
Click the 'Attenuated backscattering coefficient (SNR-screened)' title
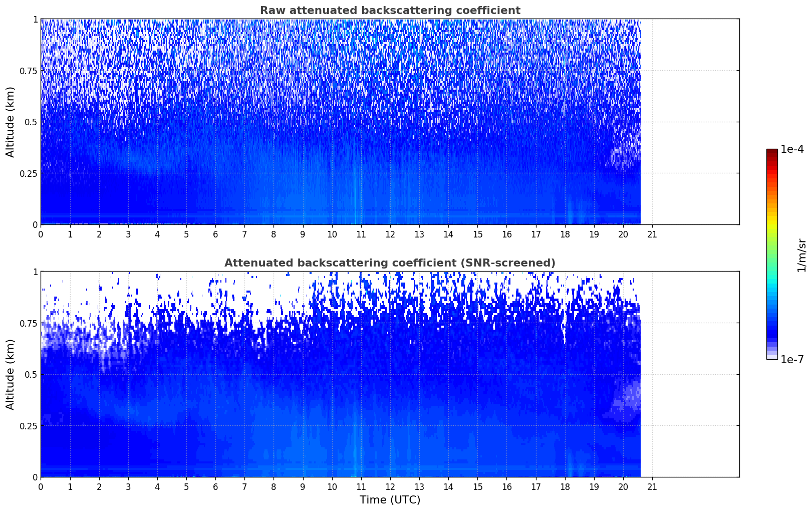point(390,263)
